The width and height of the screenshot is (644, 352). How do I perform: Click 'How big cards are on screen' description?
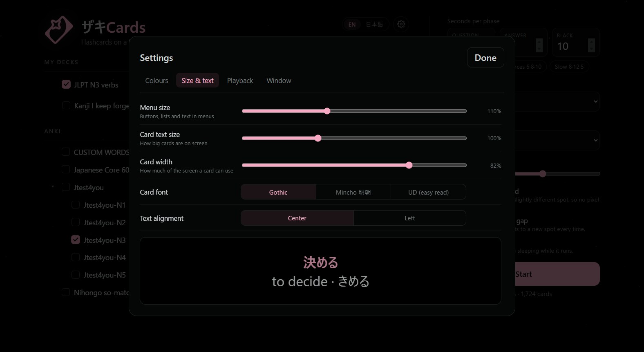click(173, 143)
